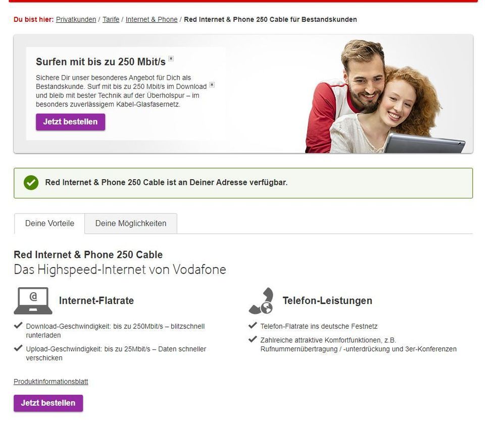Viewport: 504px width, 425px height.
Task: Click the footnote asterisk after 'im Download'
Action: tap(212, 85)
